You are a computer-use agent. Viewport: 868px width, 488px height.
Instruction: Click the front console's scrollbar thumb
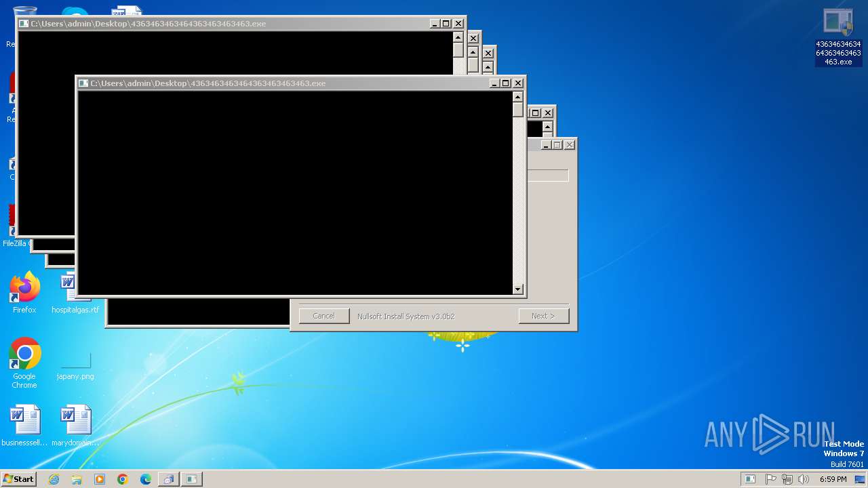click(x=518, y=110)
